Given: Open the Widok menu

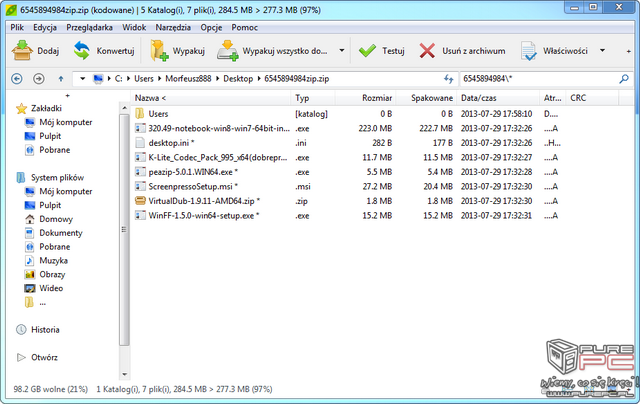Looking at the screenshot, I should (134, 27).
